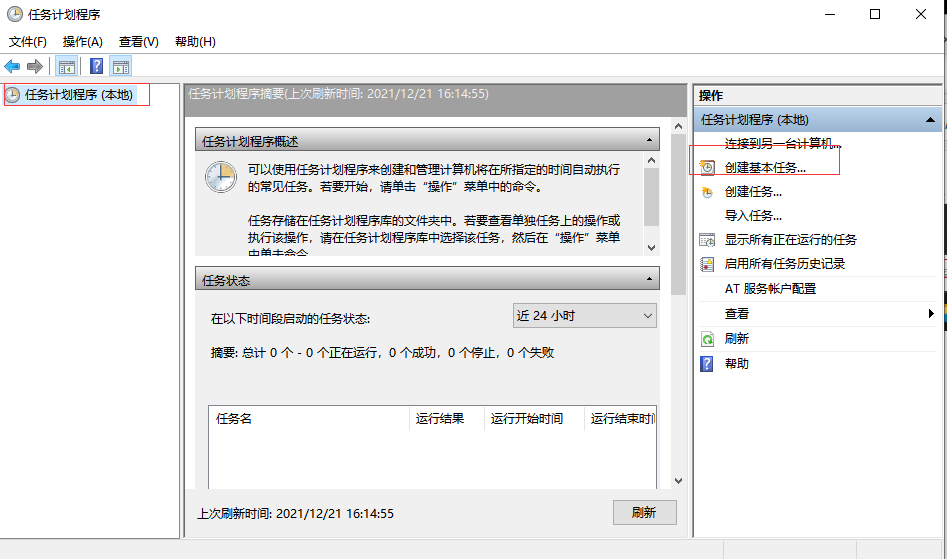This screenshot has width=947, height=559.
Task: Click AT 服务帐户配置 action
Action: click(770, 289)
